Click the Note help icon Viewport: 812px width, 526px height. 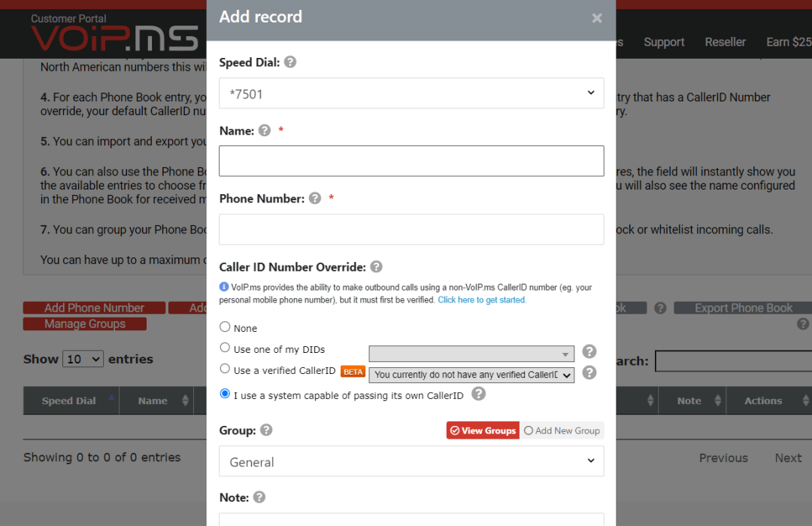tap(259, 497)
